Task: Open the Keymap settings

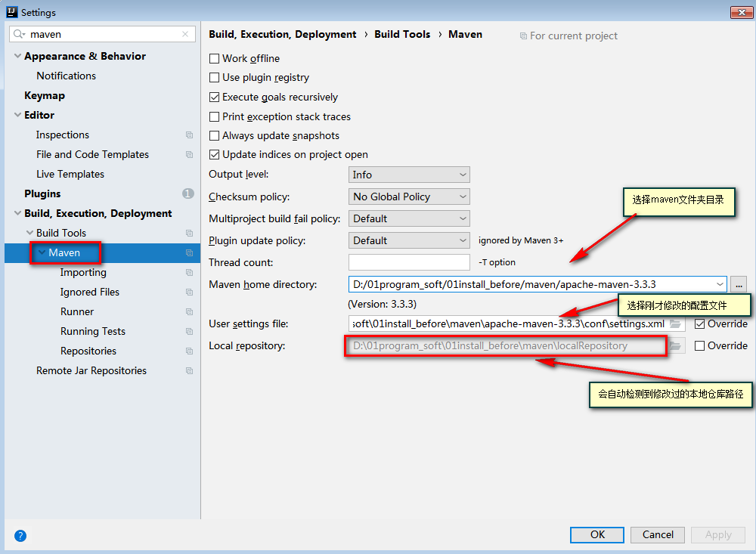Action: click(45, 95)
